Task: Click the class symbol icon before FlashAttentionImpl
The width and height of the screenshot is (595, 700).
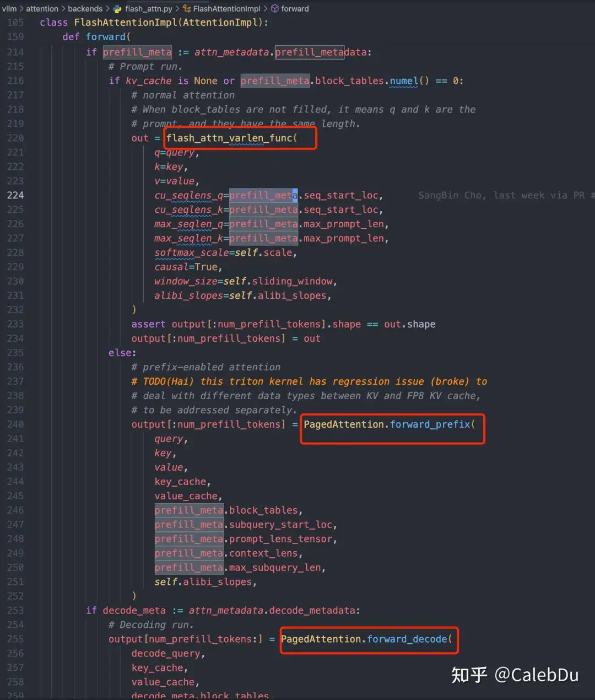Action: (x=187, y=9)
